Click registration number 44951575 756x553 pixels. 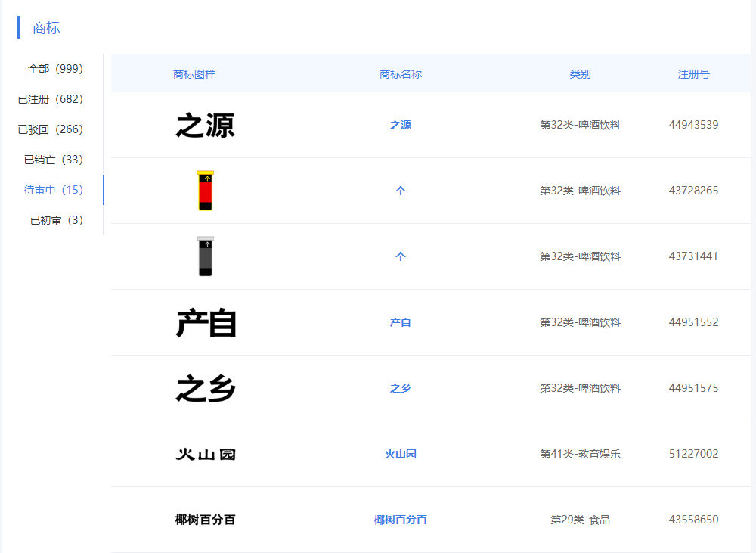coord(693,388)
